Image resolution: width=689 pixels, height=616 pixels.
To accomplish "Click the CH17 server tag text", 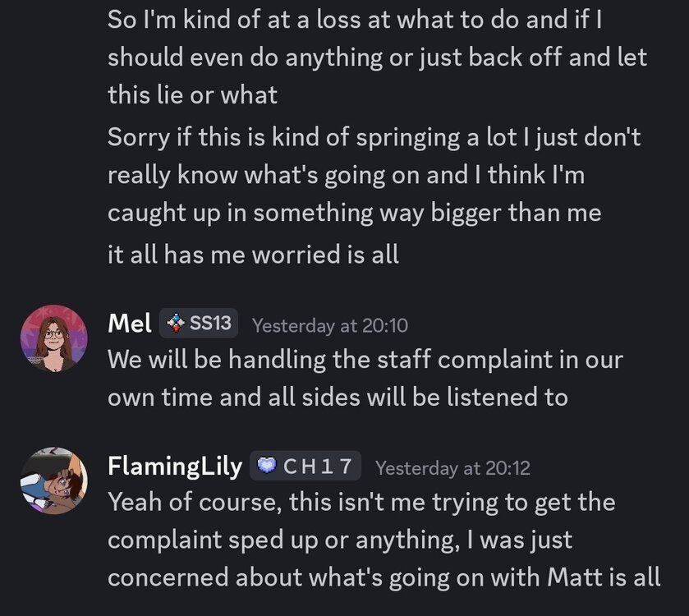I will click(x=318, y=467).
